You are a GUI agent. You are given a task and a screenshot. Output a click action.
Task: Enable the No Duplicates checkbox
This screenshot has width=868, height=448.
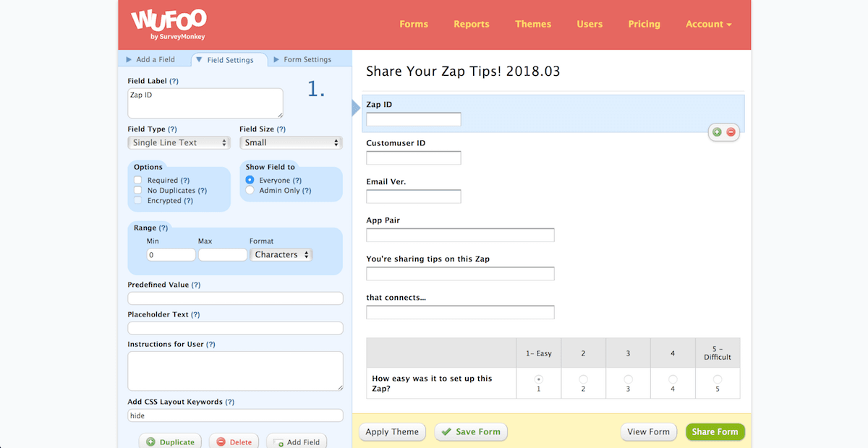[137, 190]
